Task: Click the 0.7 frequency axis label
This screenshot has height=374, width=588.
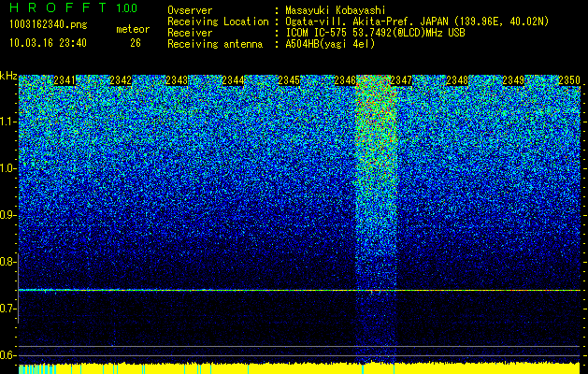Action: 7,309
